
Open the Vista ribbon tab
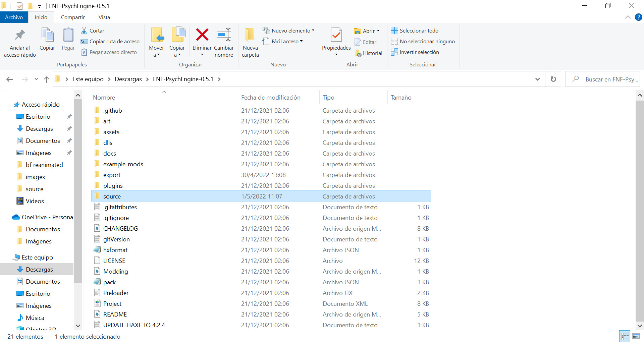click(x=104, y=17)
